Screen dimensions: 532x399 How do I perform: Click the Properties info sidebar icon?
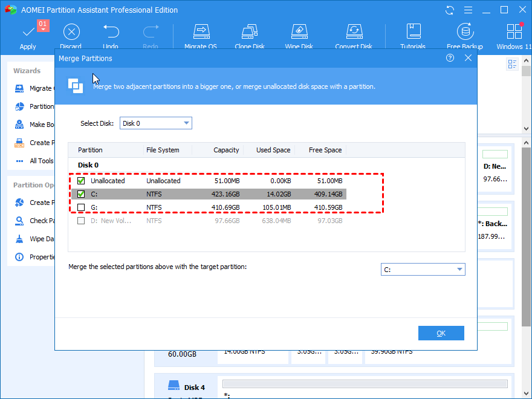click(19, 257)
